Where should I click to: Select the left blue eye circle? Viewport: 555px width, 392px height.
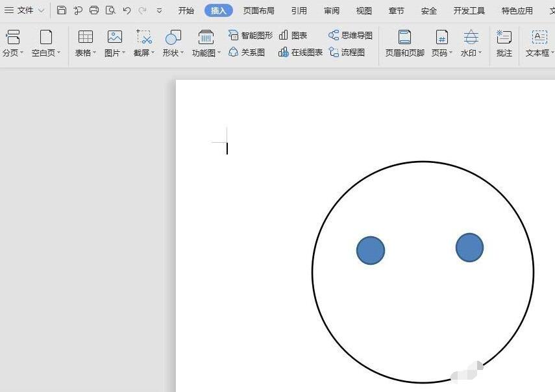click(x=371, y=251)
